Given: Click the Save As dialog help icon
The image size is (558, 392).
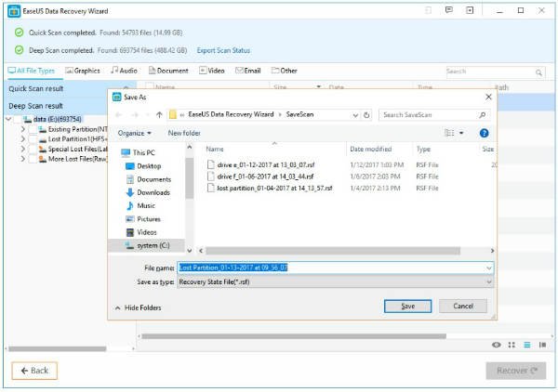Looking at the screenshot, I should pos(484,133).
